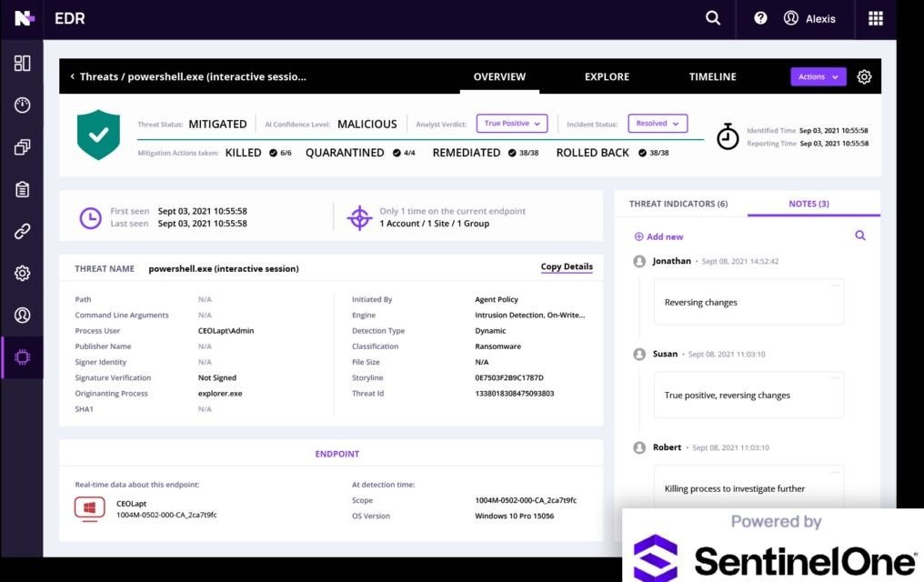The width and height of the screenshot is (924, 582).
Task: Open the options menu on Jonathan's note
Action: tap(835, 286)
